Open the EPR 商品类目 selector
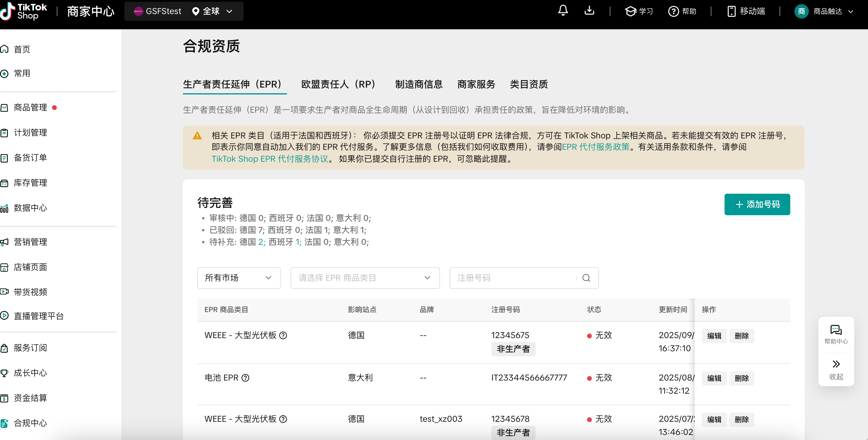This screenshot has height=440, width=868. point(365,278)
